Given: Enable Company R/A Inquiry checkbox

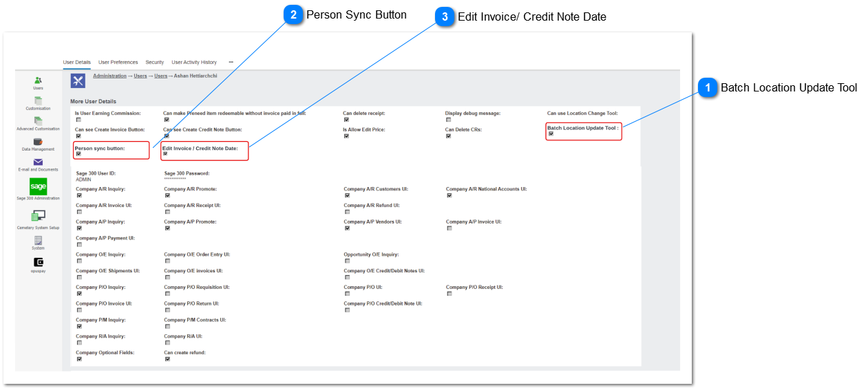Looking at the screenshot, I should click(x=79, y=343).
